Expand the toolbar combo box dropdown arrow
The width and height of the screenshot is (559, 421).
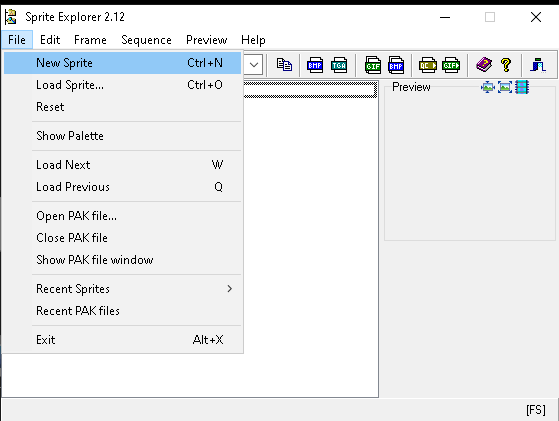(x=254, y=65)
